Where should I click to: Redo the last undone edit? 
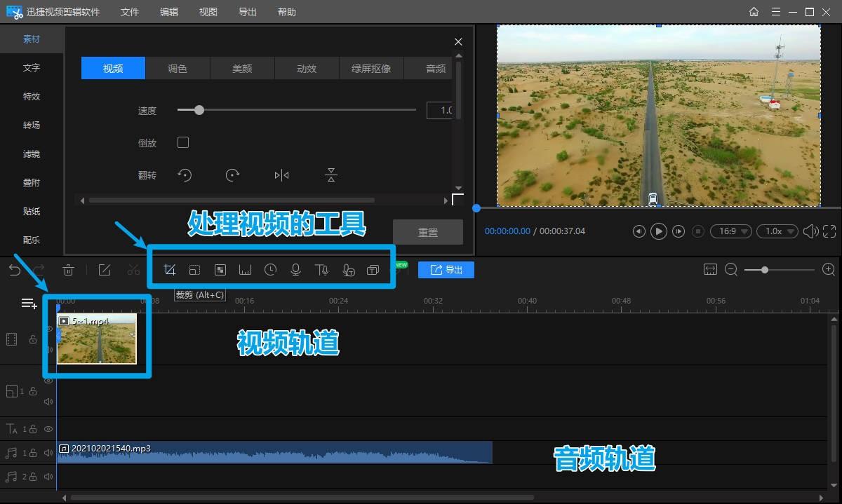(x=39, y=270)
